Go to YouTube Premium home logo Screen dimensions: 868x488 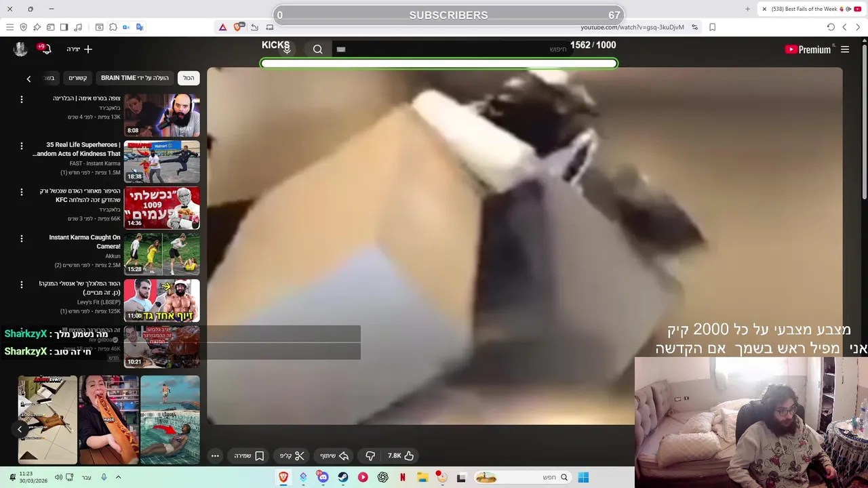pyautogui.click(x=808, y=49)
